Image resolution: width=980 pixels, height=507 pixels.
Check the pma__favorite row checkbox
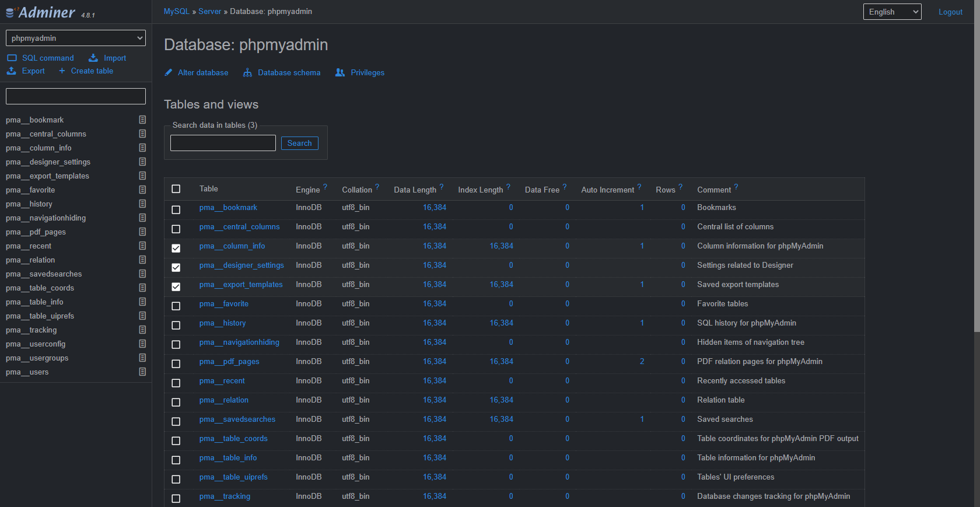176,306
